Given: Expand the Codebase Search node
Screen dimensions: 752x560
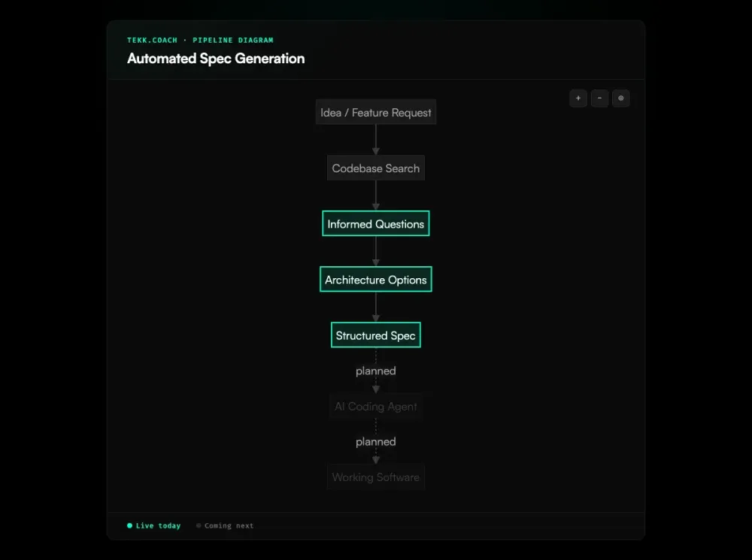Looking at the screenshot, I should pos(375,168).
